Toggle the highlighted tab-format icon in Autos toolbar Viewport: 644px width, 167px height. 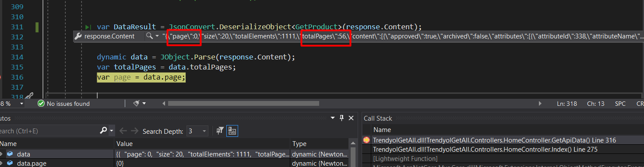click(x=232, y=131)
